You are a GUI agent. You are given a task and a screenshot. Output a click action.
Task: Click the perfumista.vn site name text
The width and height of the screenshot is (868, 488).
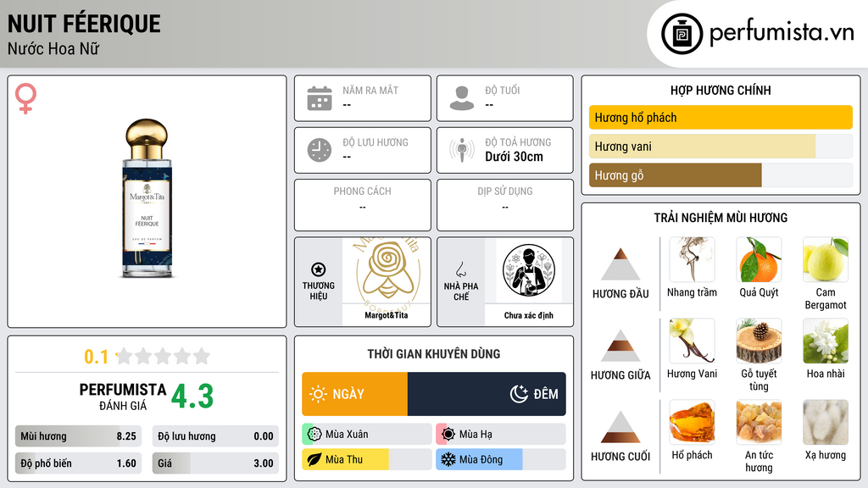click(782, 33)
